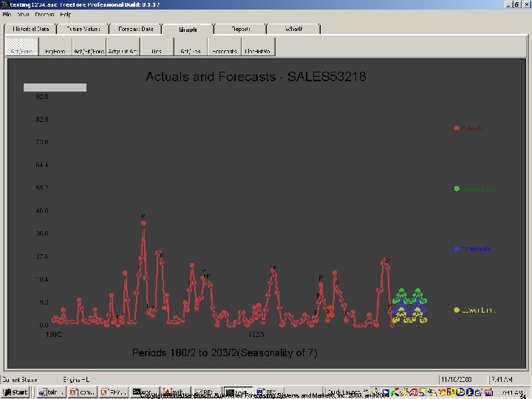Select the Act/Res graph sub-tab
This screenshot has height=399, width=532.
(191, 47)
